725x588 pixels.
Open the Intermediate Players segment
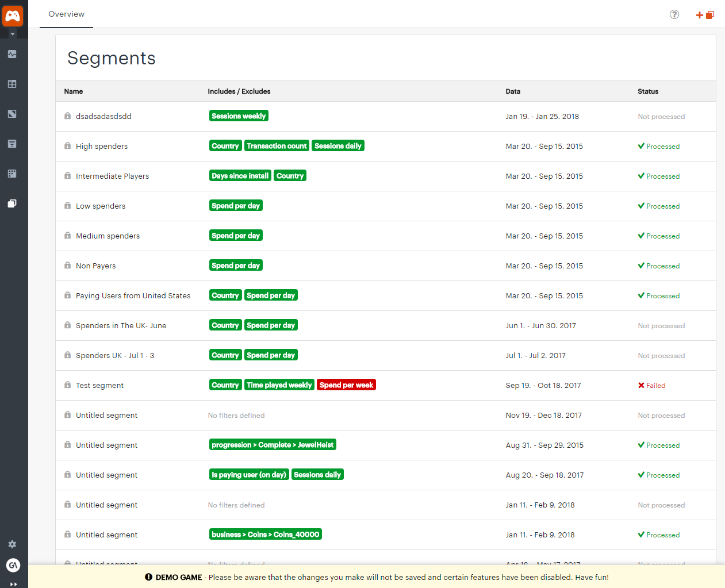click(x=112, y=176)
